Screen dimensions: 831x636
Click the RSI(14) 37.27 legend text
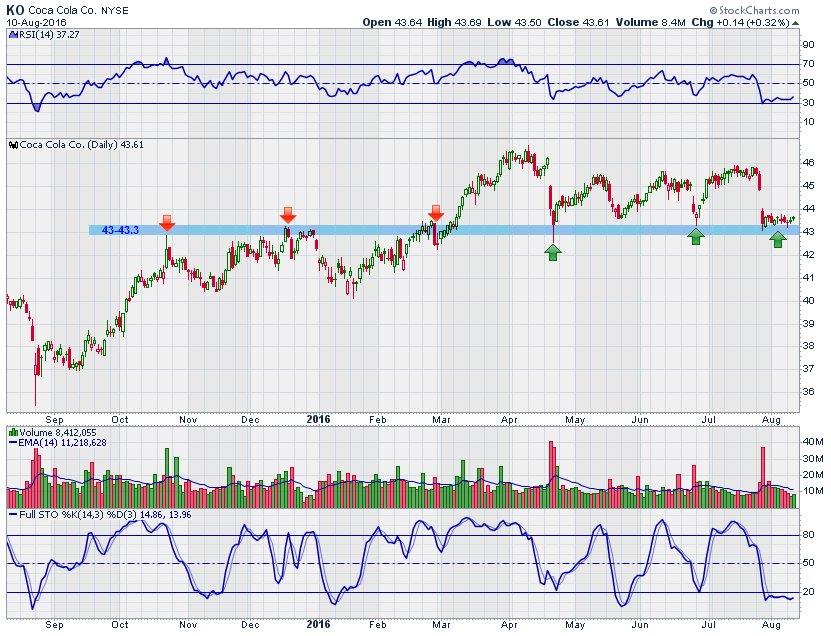click(x=49, y=35)
